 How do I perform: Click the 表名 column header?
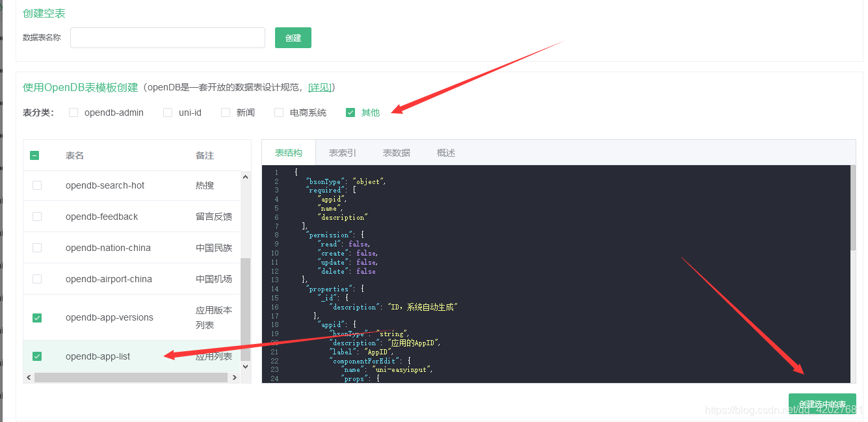[75, 155]
